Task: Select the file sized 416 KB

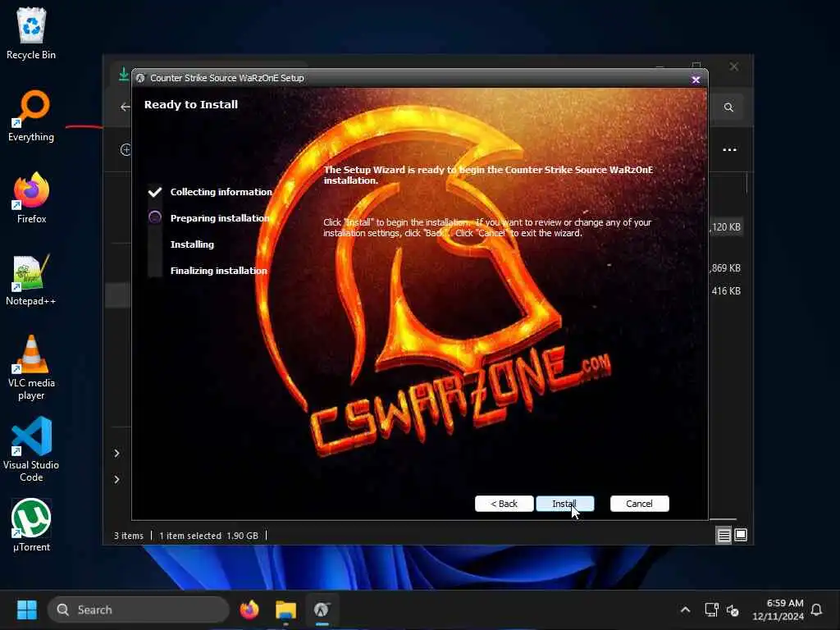Action: (726, 291)
